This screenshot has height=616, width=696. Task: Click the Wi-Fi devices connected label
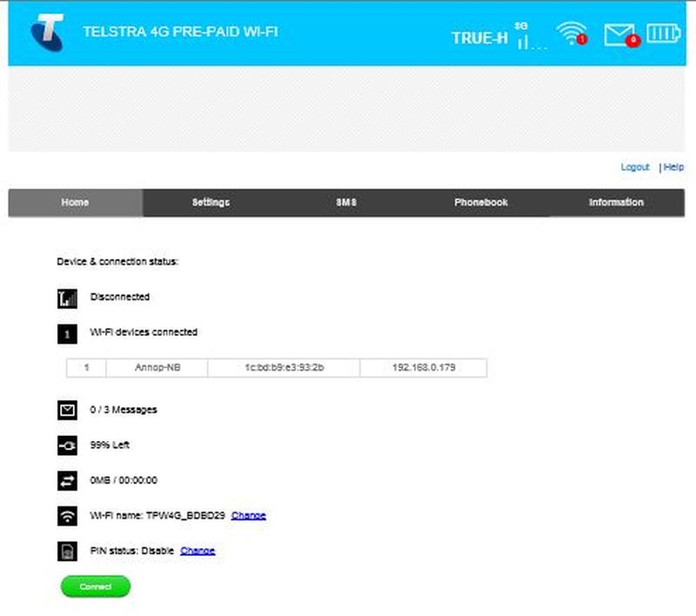[x=144, y=332]
